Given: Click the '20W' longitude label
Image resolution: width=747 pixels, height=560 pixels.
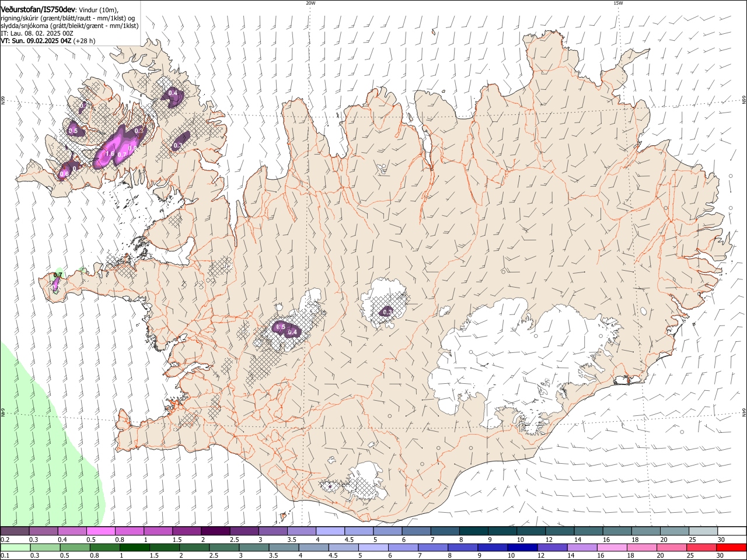Looking at the screenshot, I should pos(310,3).
